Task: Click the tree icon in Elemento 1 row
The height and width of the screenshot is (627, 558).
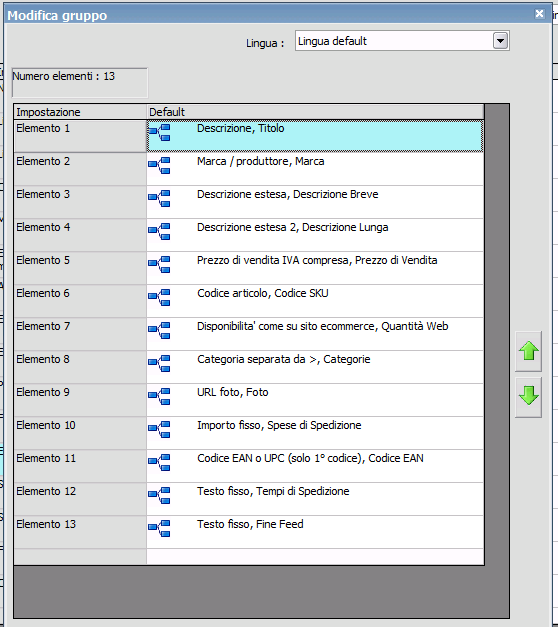Action: 159,132
